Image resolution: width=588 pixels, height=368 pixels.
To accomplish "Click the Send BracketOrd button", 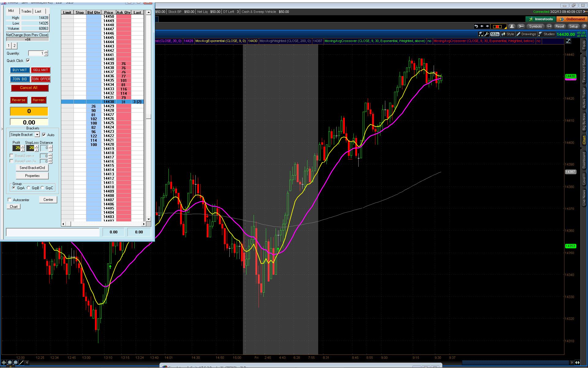I will 32,168.
